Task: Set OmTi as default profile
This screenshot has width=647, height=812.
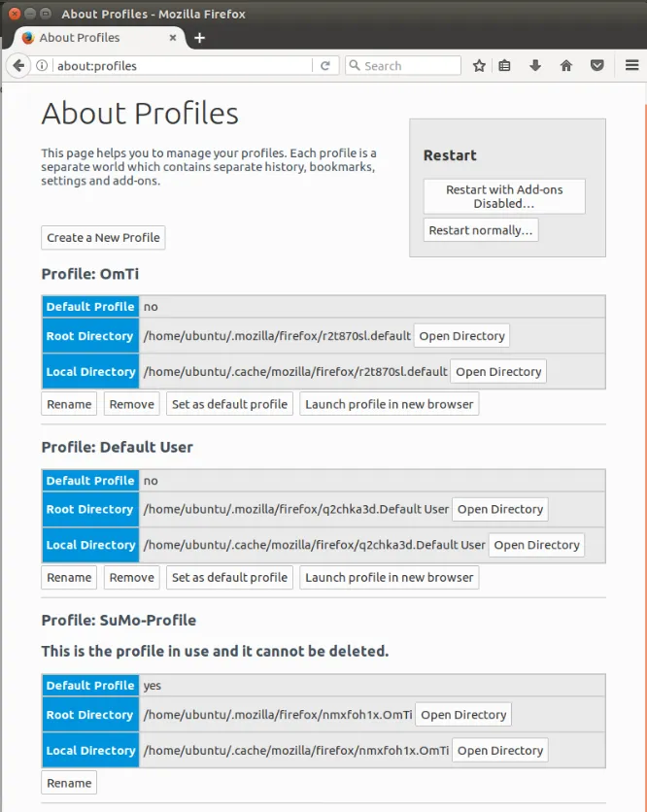Action: tap(229, 403)
